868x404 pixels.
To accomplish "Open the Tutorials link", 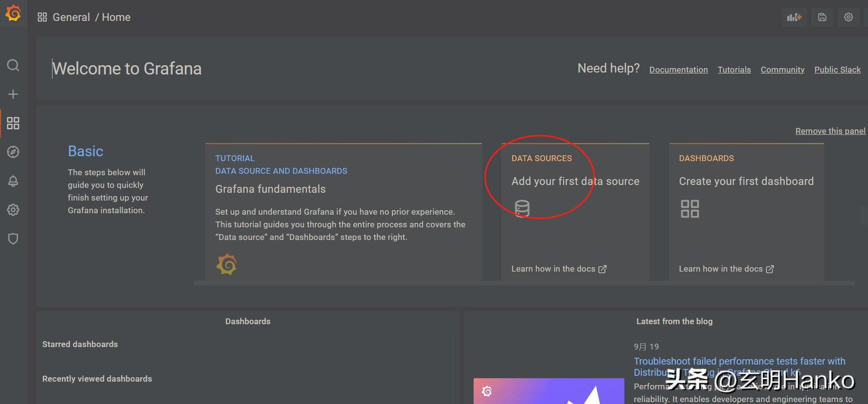I will tap(734, 70).
